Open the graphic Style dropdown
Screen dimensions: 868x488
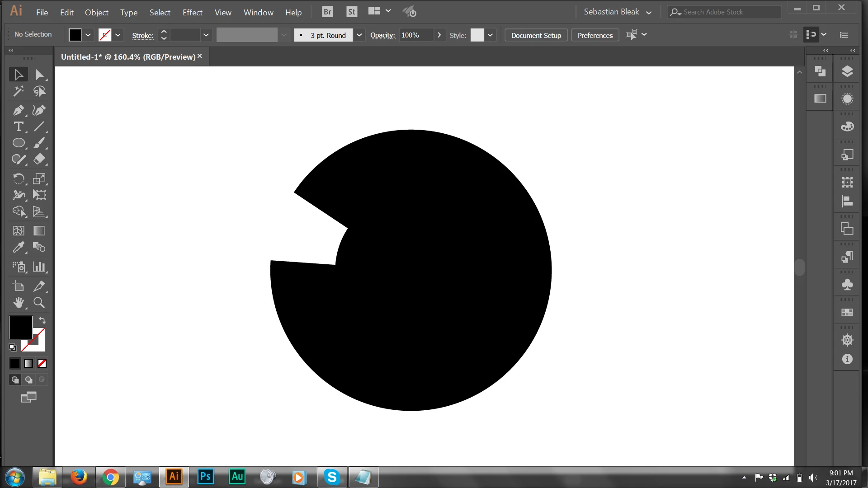coord(490,35)
